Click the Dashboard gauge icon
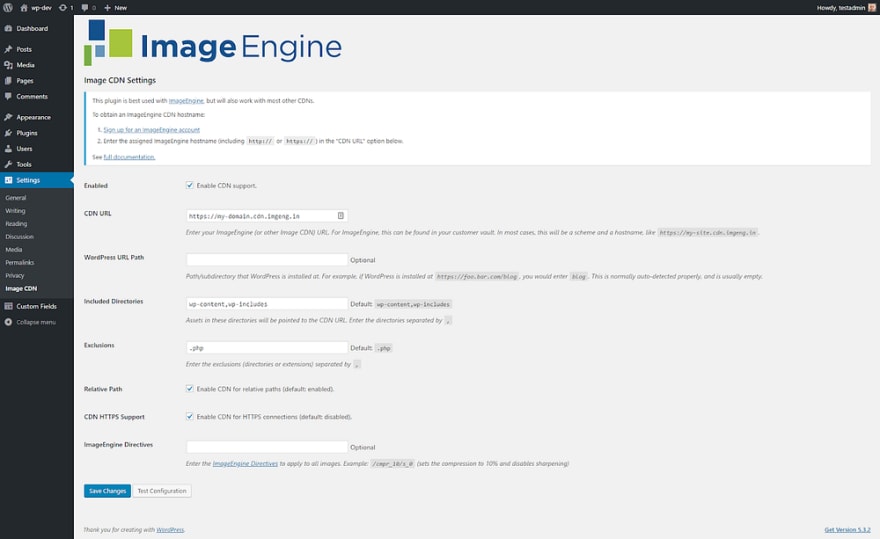The height and width of the screenshot is (539, 880). point(8,28)
